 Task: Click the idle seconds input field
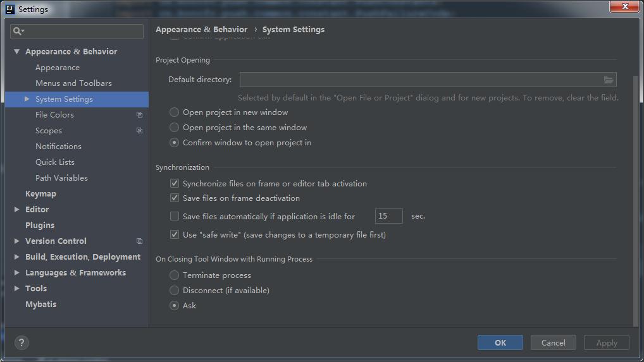[388, 216]
